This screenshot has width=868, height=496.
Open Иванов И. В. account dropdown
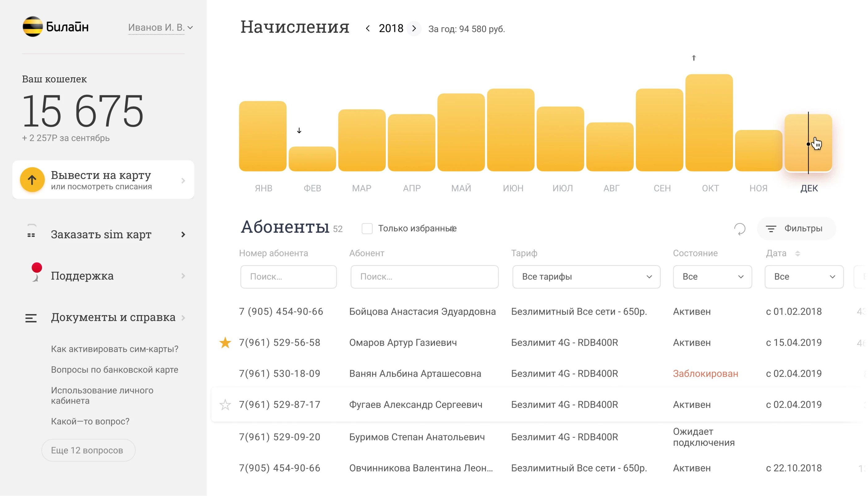coord(160,27)
